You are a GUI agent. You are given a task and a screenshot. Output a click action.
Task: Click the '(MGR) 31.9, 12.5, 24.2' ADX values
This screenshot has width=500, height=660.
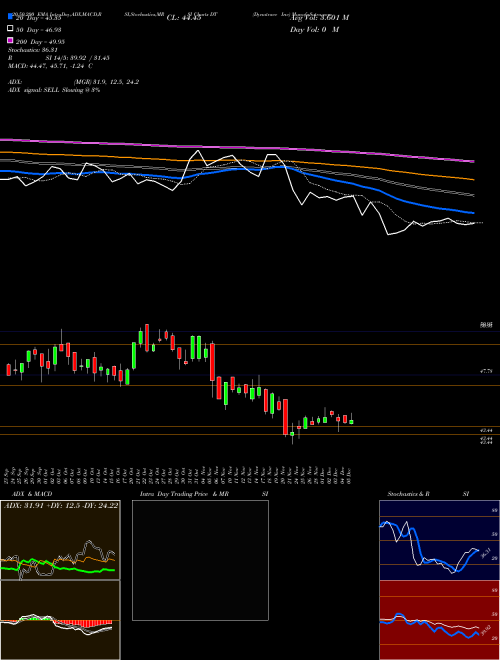[x=106, y=82]
